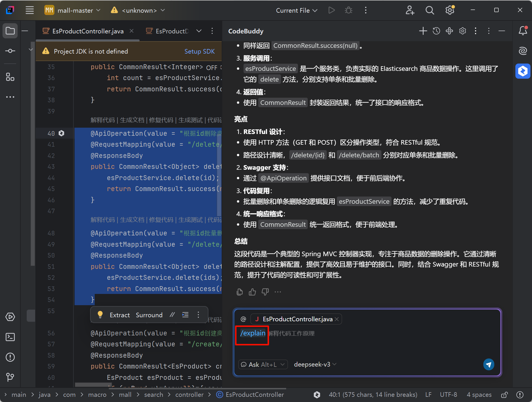This screenshot has width=532, height=402.
Task: Open the Terminal tool window
Action: pos(10,337)
